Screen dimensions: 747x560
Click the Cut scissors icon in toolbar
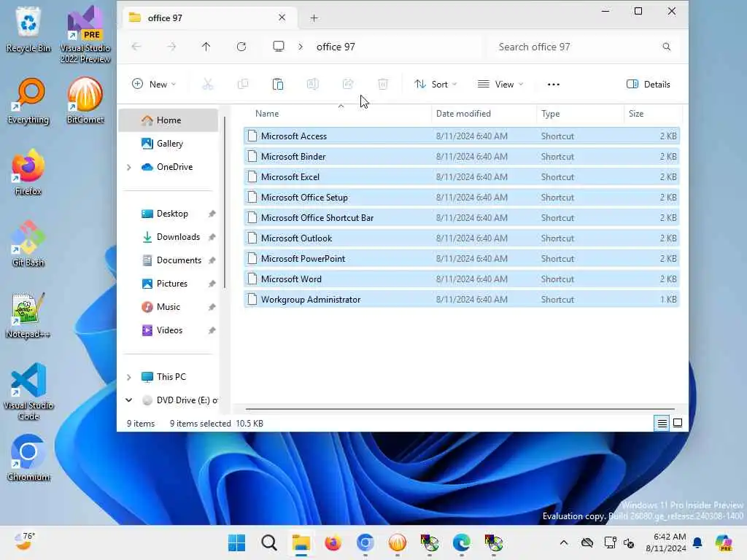pyautogui.click(x=207, y=85)
